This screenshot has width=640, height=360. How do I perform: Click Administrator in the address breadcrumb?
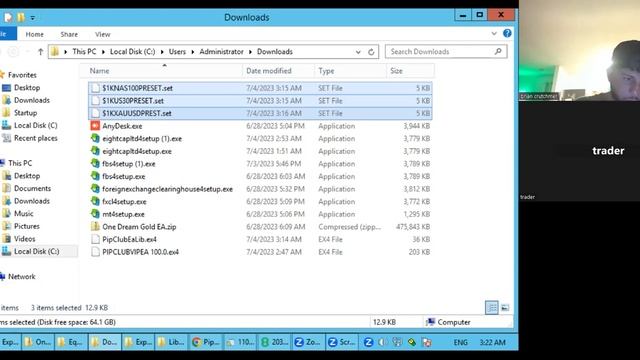(221, 52)
